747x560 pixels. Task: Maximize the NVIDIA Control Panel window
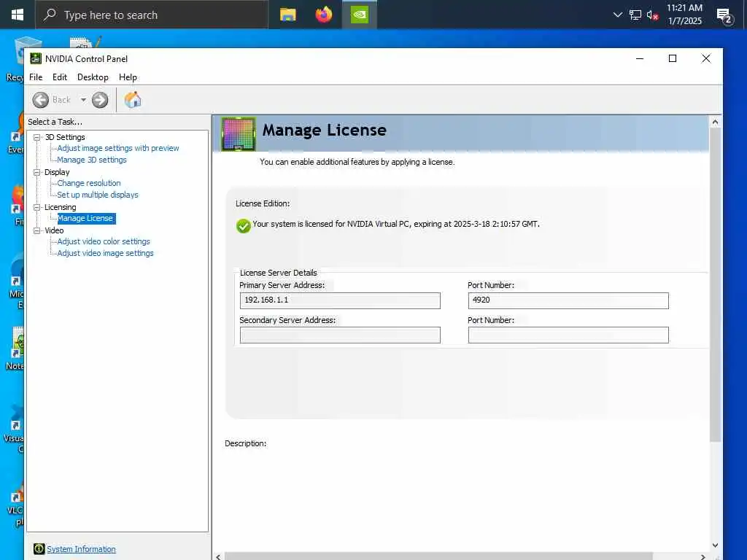[673, 58]
